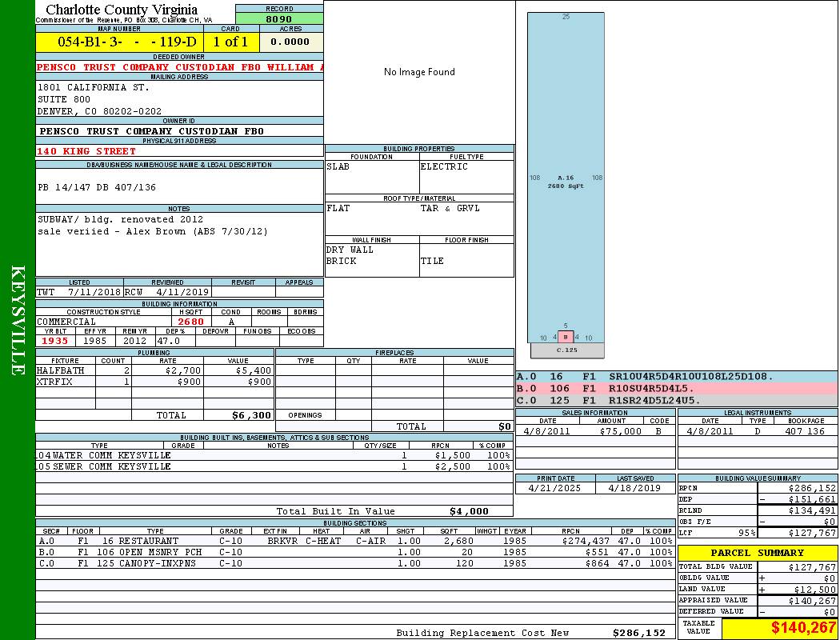The image size is (840, 640).
Task: Click the green record number 8090 field
Action: [x=279, y=18]
